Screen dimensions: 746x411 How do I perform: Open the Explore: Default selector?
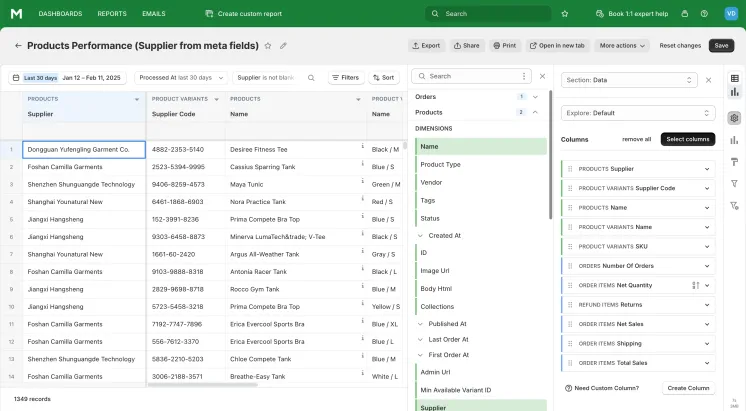pyautogui.click(x=638, y=113)
